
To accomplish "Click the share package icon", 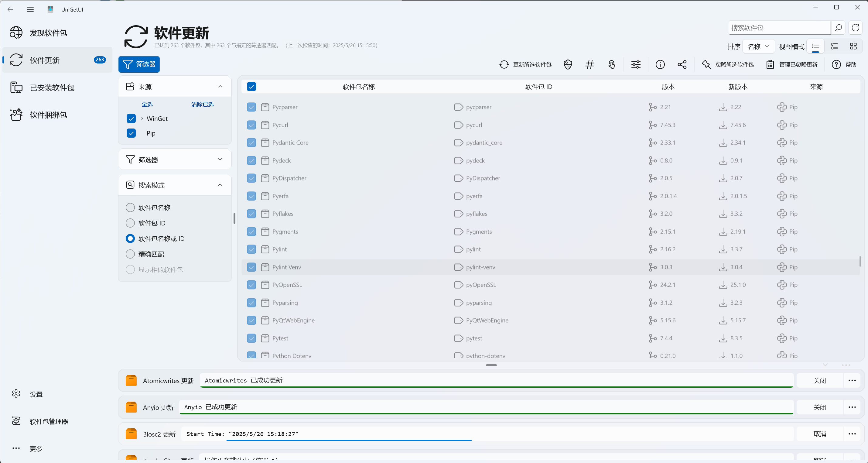I will click(682, 64).
